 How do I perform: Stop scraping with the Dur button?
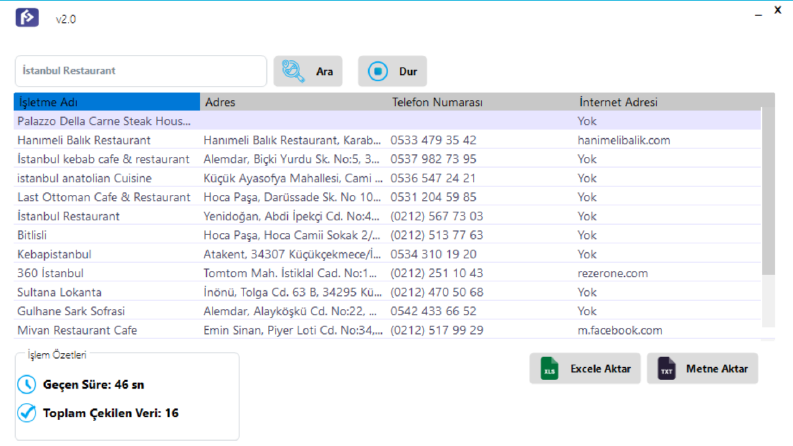coord(392,71)
